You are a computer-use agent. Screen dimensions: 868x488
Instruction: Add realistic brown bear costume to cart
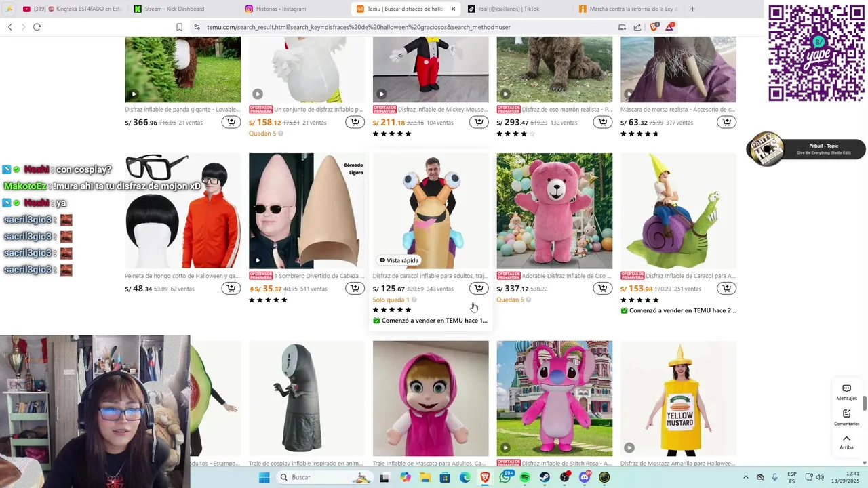click(x=603, y=122)
